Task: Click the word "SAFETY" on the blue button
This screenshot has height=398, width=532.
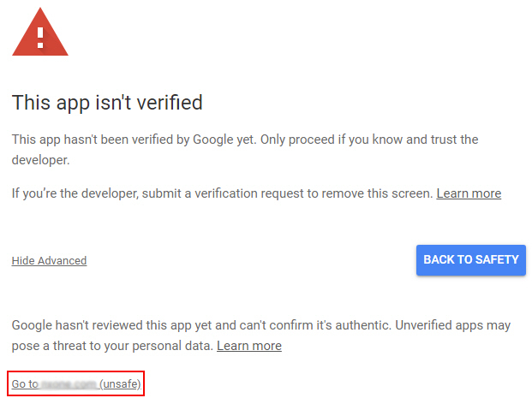Action: (497, 259)
